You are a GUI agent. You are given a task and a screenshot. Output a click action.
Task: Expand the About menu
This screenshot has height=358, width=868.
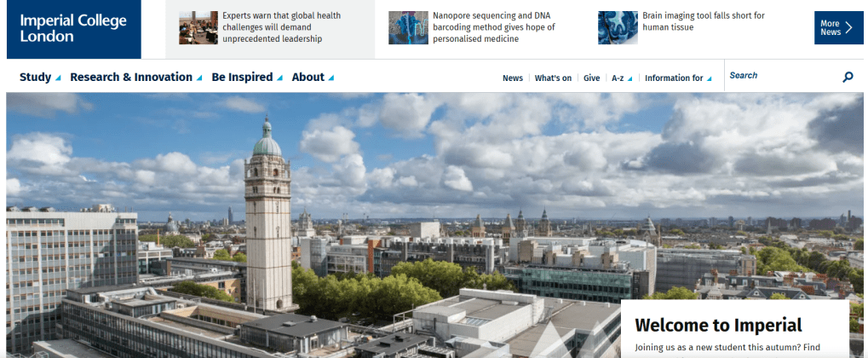pos(313,78)
